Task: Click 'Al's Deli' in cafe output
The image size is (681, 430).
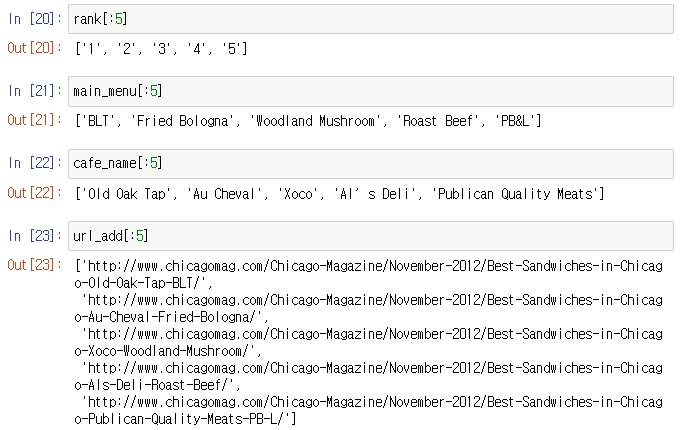Action: [x=375, y=194]
